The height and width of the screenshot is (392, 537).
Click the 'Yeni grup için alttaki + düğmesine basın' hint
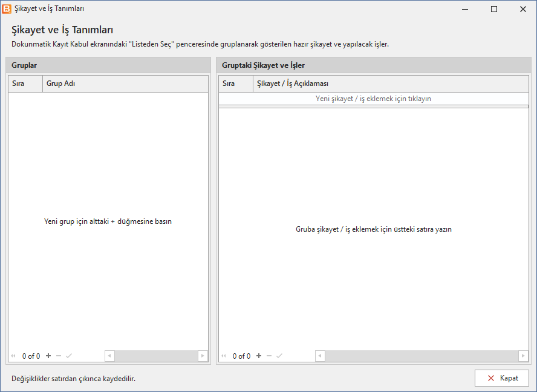tap(108, 221)
